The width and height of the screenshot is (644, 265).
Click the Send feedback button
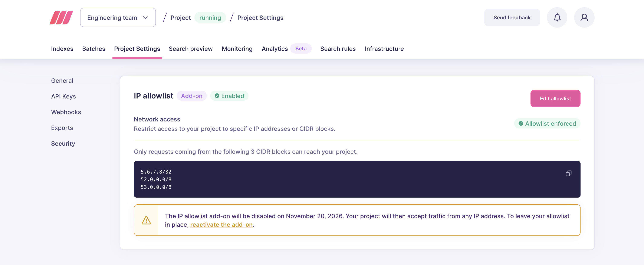pyautogui.click(x=512, y=17)
